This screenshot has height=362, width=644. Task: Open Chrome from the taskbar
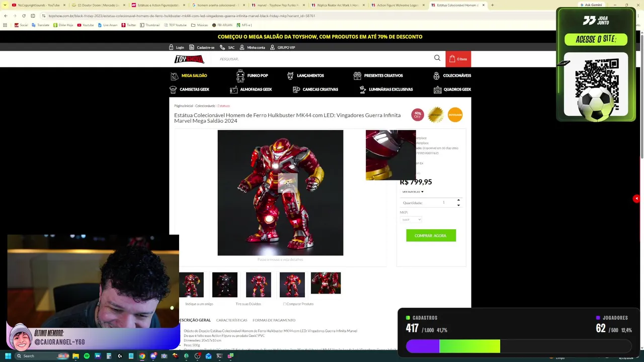142,356
